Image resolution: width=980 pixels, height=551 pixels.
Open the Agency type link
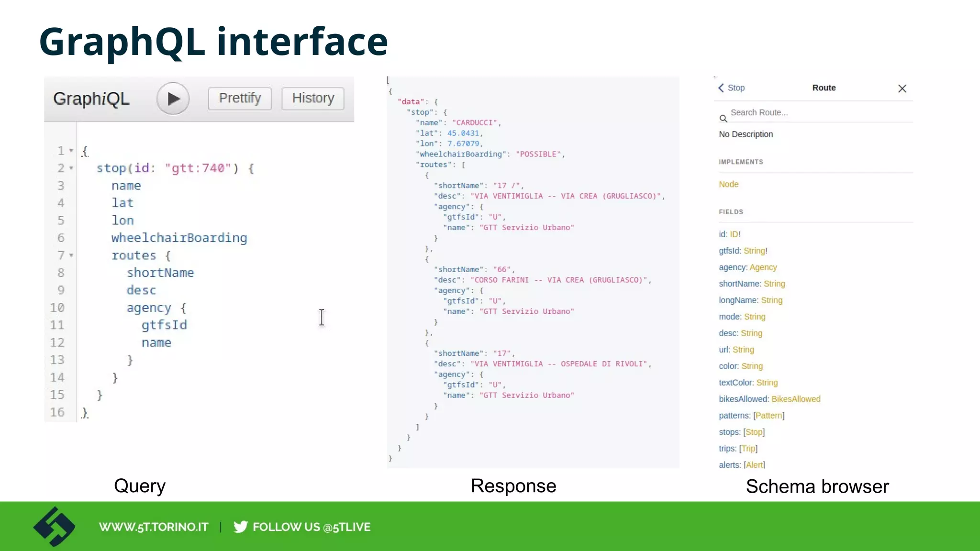(763, 267)
